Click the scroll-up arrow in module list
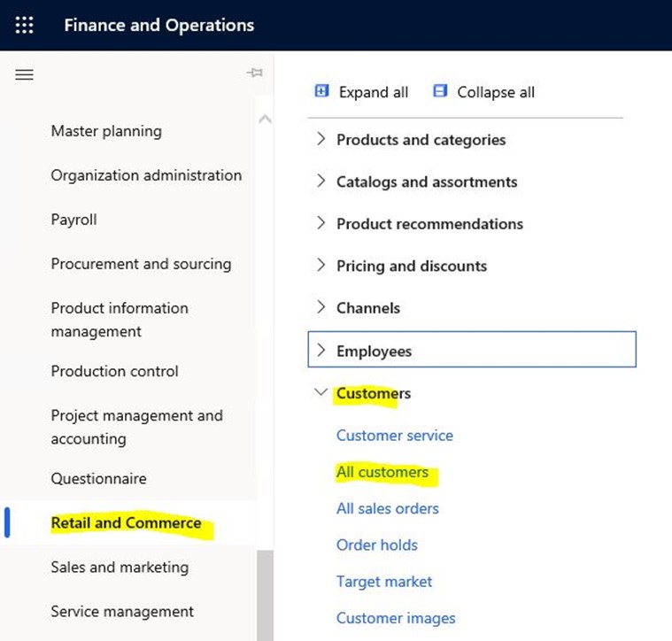 pyautogui.click(x=265, y=120)
